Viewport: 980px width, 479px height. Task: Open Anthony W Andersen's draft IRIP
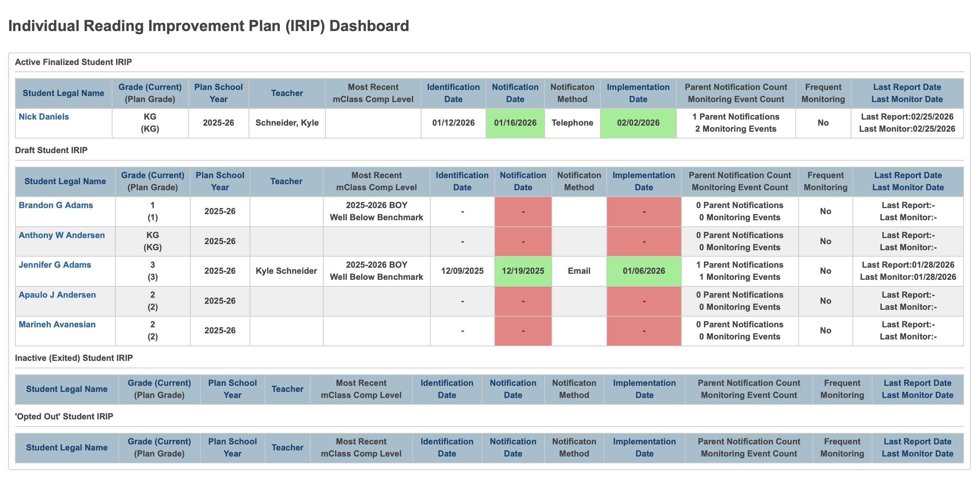point(61,235)
